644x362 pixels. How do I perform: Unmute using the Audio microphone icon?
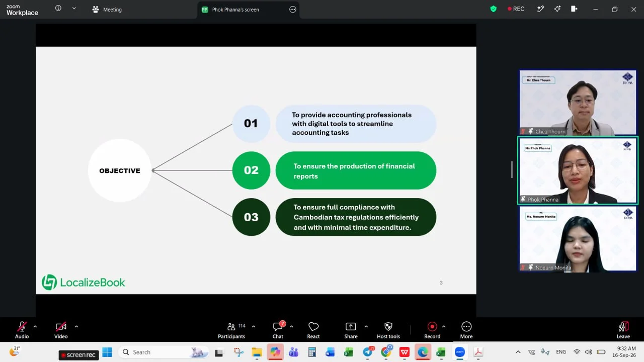tap(22, 327)
